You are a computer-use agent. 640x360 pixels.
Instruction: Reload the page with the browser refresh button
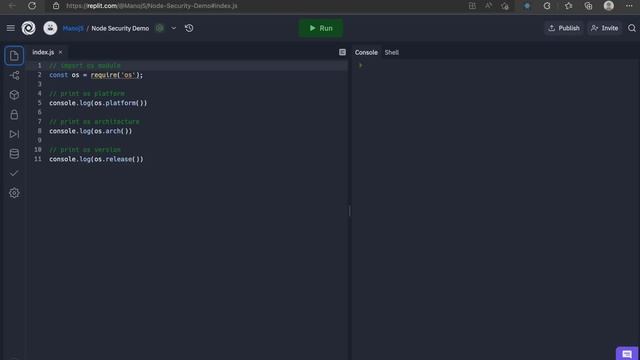coord(32,6)
